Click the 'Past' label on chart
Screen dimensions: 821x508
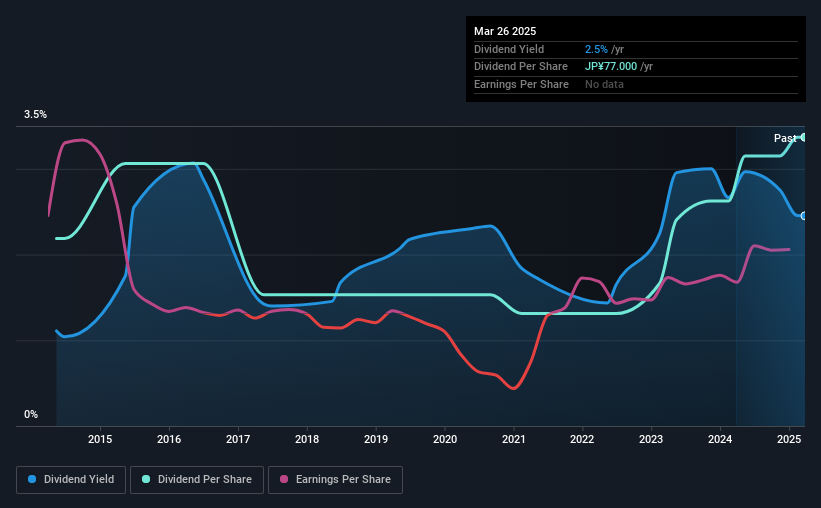[785, 138]
